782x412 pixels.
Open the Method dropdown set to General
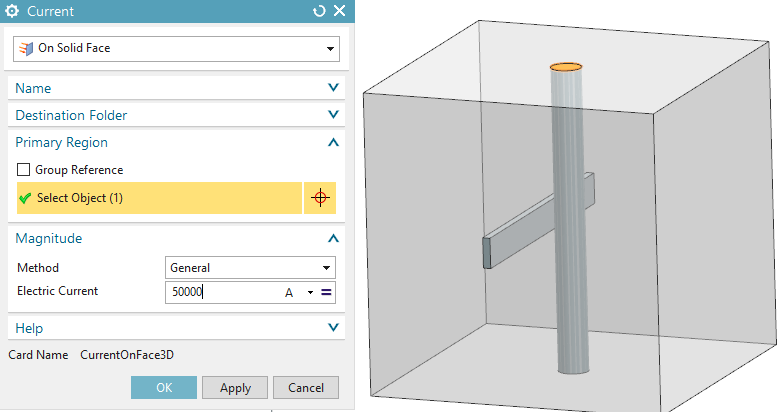(x=249, y=268)
